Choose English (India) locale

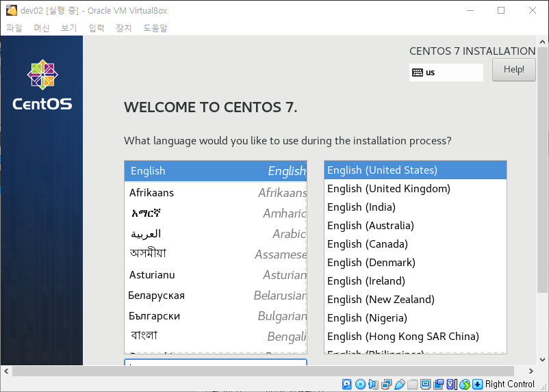pyautogui.click(x=416, y=207)
